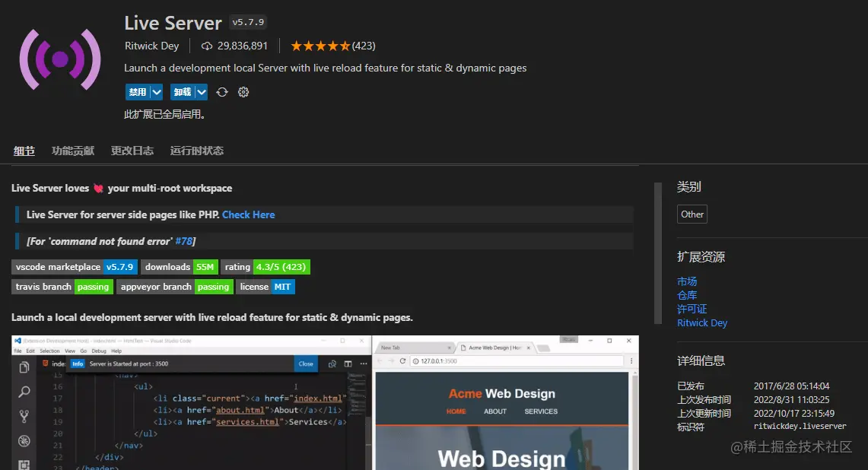The image size is (868, 470).
Task: Click the published date 2017/6/28 05:14:04
Action: [792, 386]
